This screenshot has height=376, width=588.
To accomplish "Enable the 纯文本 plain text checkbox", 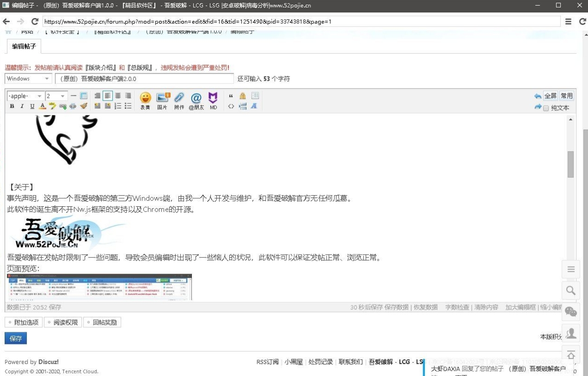I will [x=546, y=108].
